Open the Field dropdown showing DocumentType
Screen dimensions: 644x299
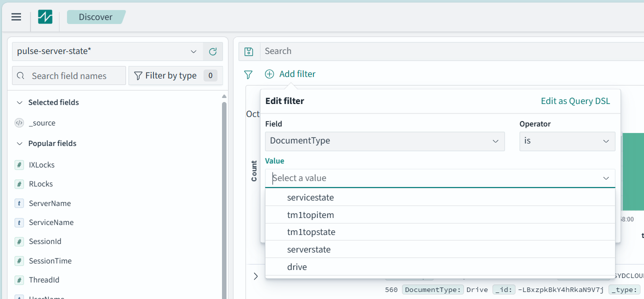click(385, 141)
